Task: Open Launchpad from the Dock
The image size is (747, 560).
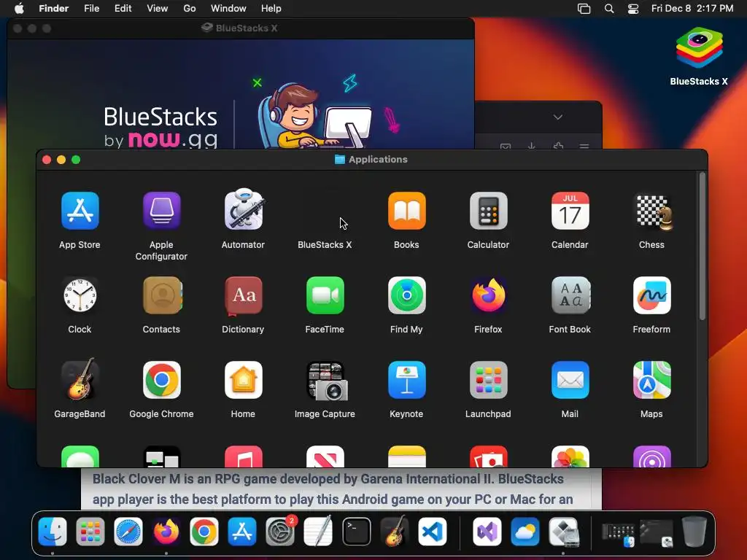Action: [90, 532]
